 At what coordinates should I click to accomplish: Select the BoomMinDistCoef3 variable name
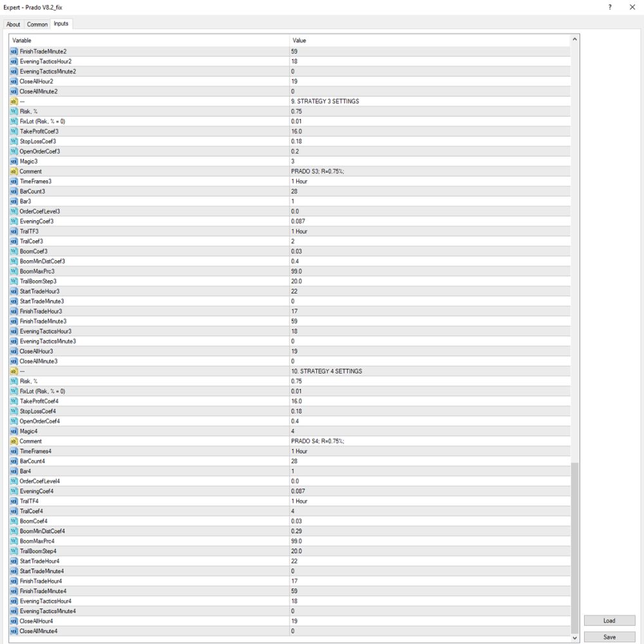click(43, 261)
